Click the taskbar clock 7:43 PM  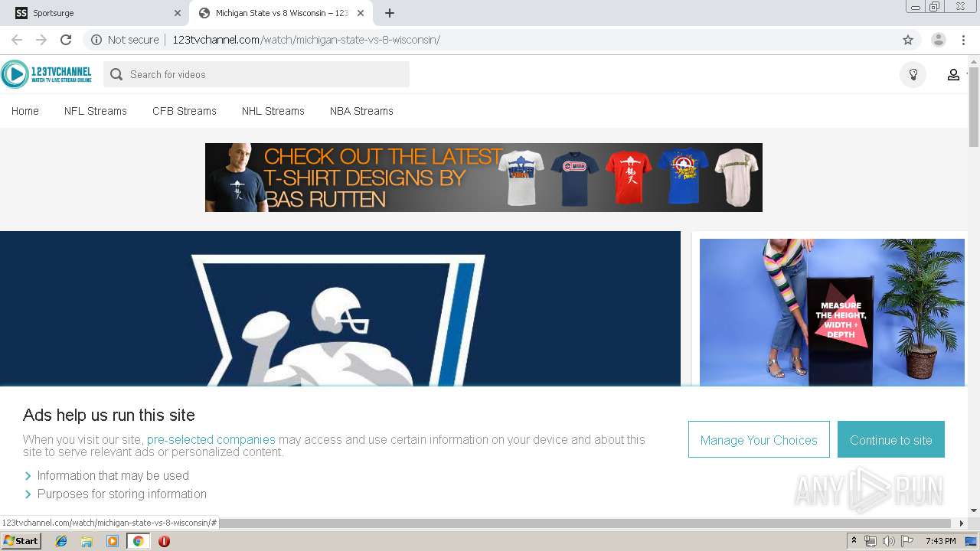[x=940, y=541]
